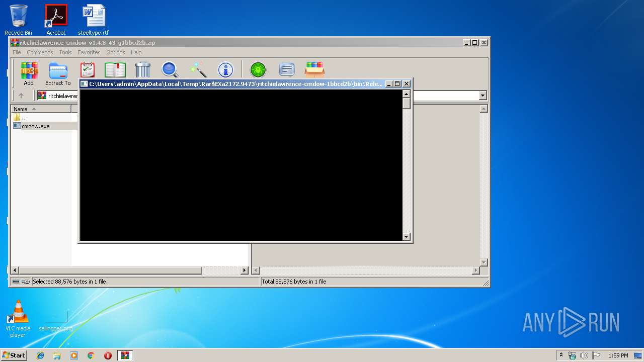Click the Name column header

pyautogui.click(x=41, y=109)
